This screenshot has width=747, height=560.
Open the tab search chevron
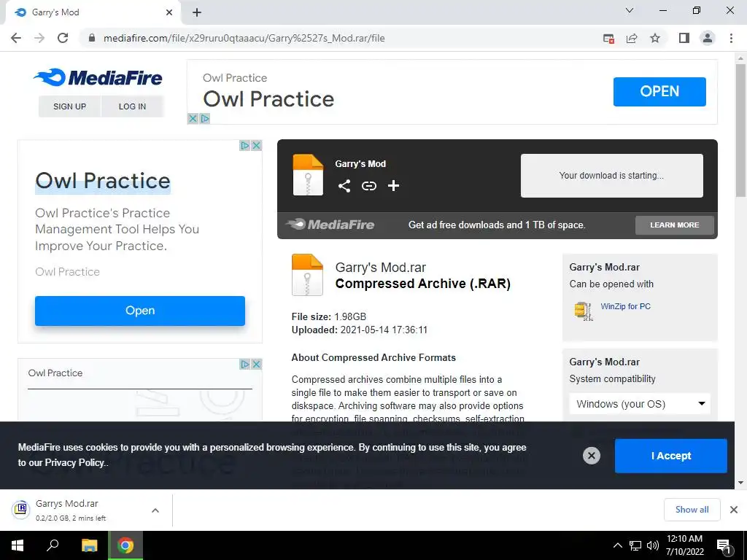pos(630,10)
